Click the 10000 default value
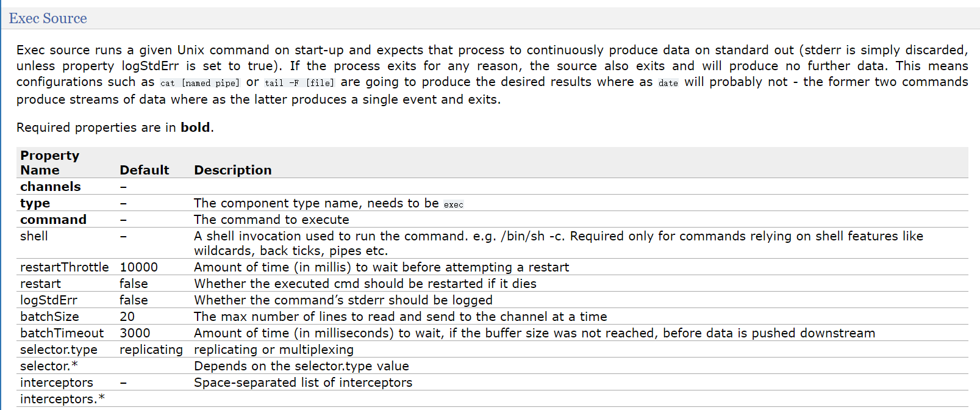The width and height of the screenshot is (980, 410). (x=138, y=267)
